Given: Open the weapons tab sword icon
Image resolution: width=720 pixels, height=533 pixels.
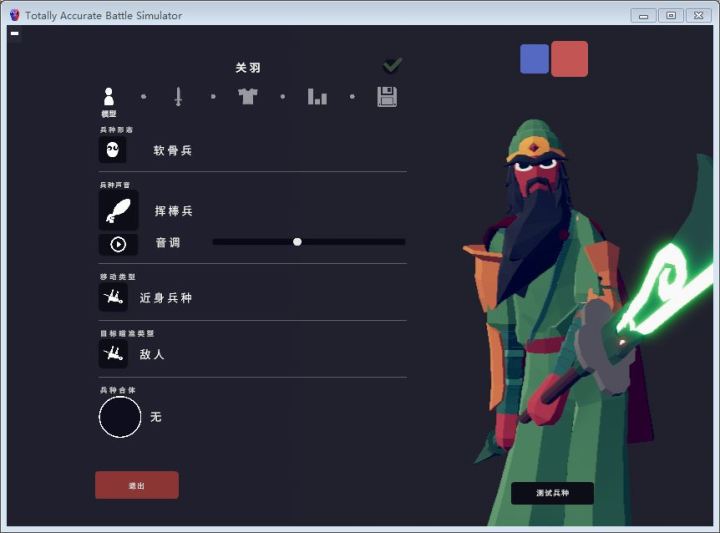Looking at the screenshot, I should coord(178,96).
